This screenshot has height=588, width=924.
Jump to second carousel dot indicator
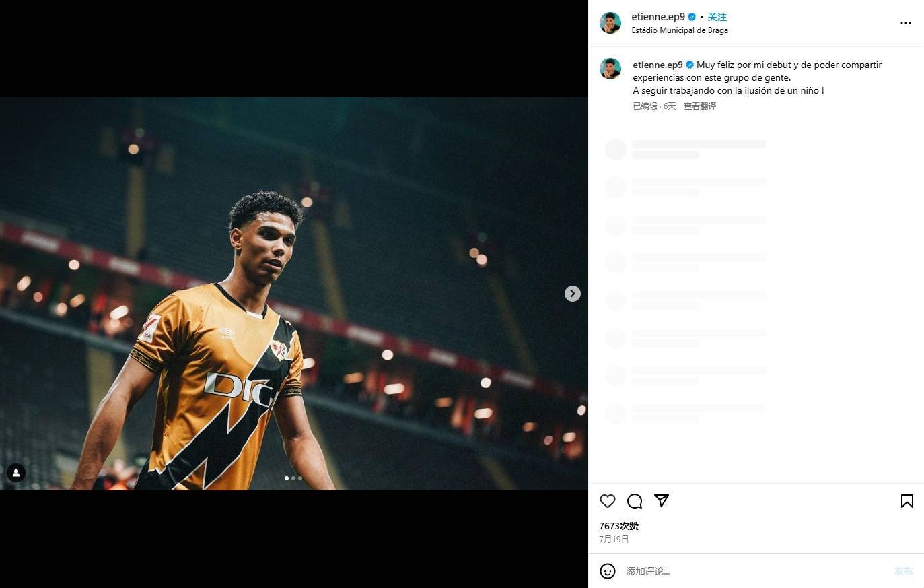[x=293, y=478]
